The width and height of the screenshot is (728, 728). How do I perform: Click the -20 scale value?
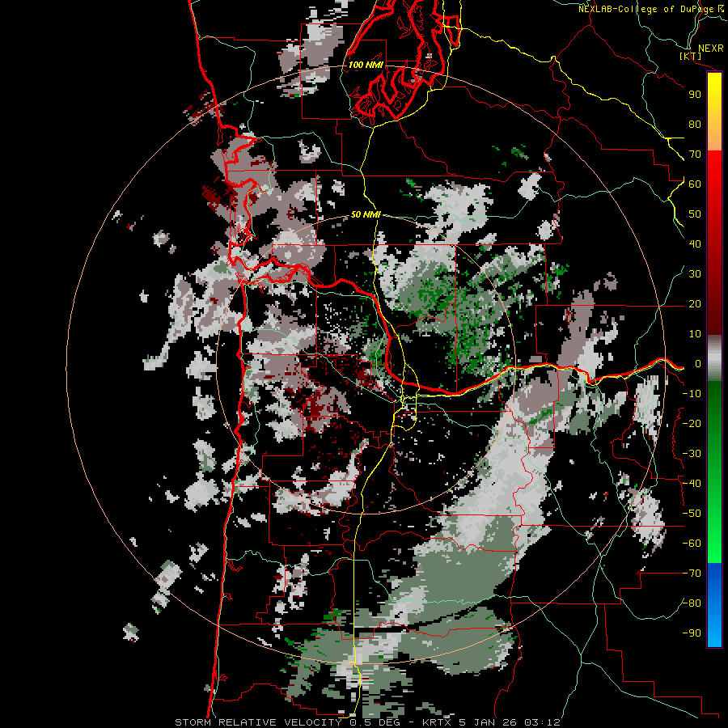[692, 423]
